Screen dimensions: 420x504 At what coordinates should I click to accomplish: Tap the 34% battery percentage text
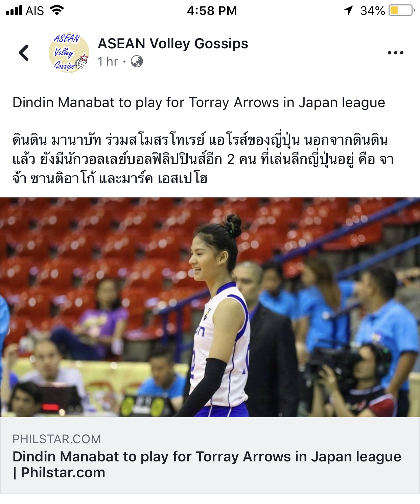click(372, 10)
